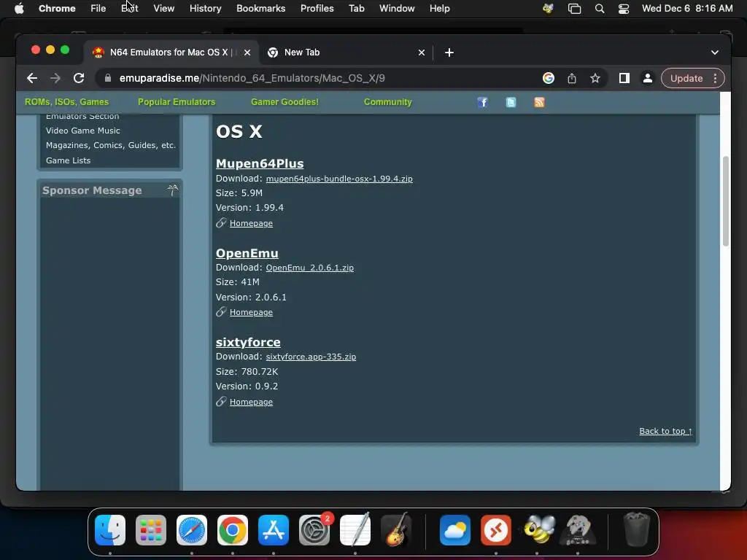Open the Community menu
This screenshot has width=747, height=560.
click(x=388, y=102)
